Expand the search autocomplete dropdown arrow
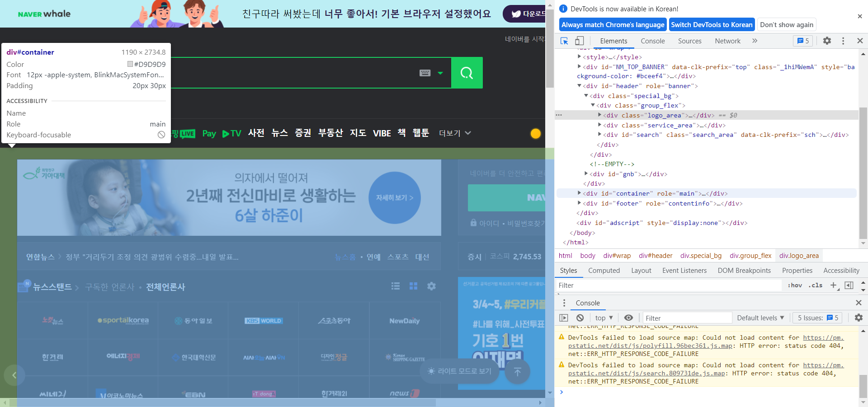This screenshot has height=407, width=868. [x=440, y=73]
